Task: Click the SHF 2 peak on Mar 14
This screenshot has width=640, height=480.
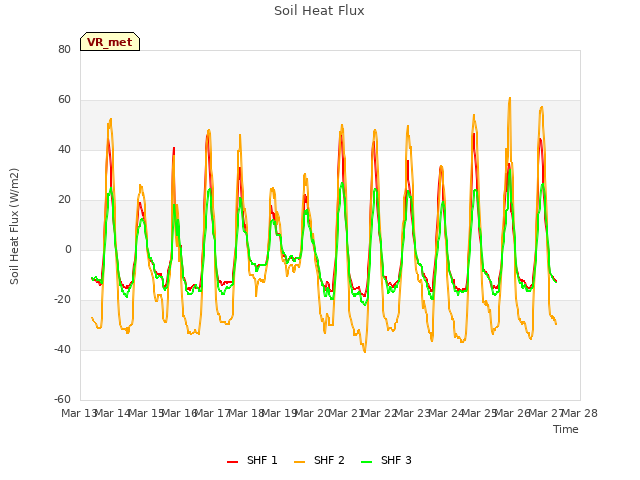Action: [x=111, y=119]
